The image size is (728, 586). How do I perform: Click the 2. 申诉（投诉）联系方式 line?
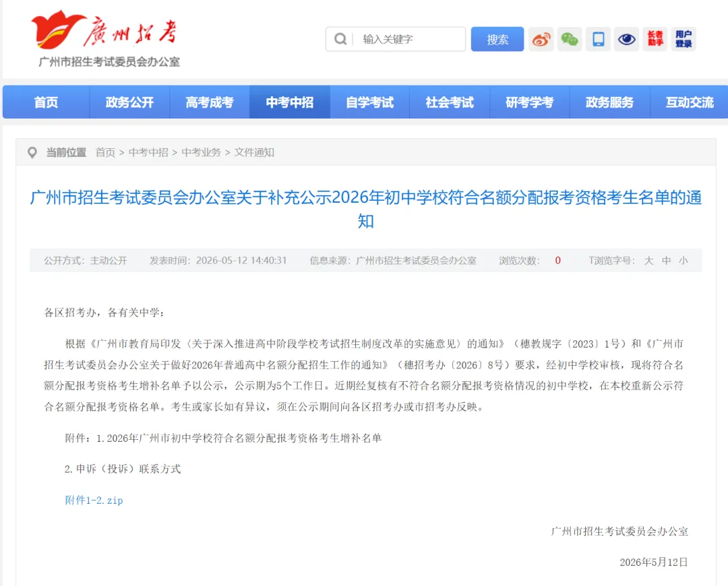click(123, 469)
